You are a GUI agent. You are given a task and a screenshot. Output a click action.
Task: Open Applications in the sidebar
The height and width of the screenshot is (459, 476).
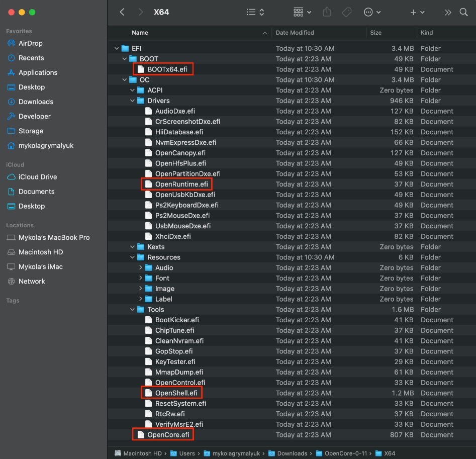pyautogui.click(x=32, y=72)
